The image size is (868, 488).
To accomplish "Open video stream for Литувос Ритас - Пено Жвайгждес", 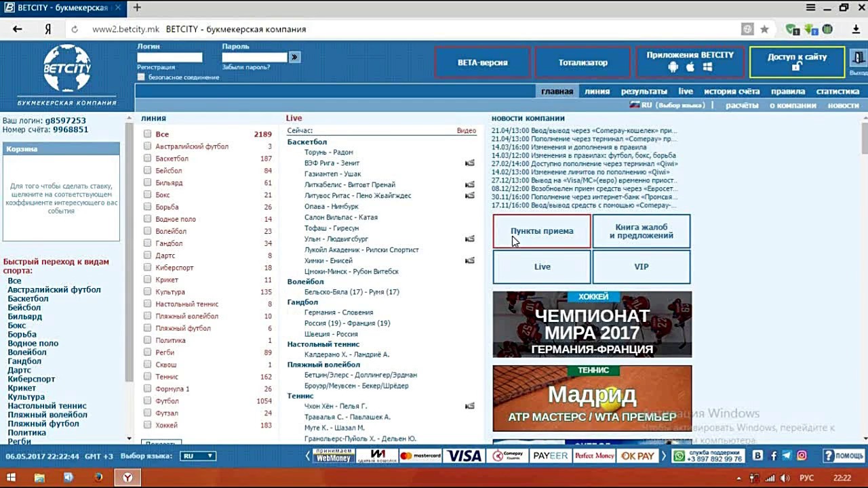I will coord(469,195).
